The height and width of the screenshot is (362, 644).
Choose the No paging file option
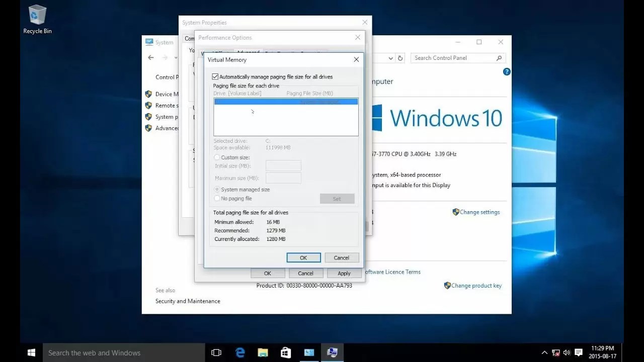pos(217,198)
